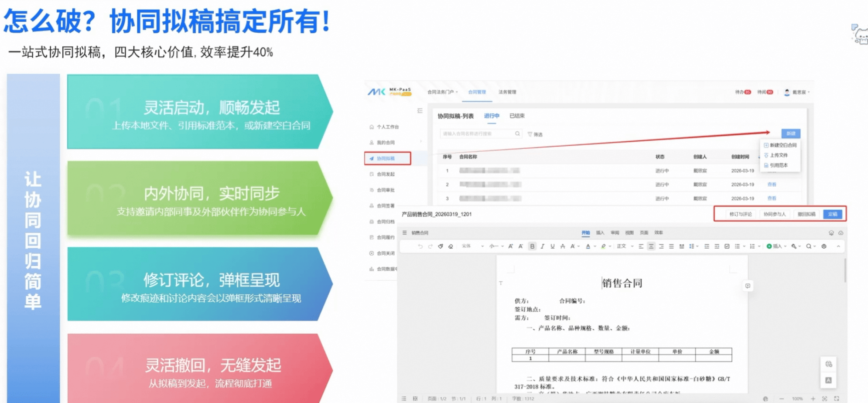This screenshot has width=868, height=403.
Task: Click the eraser clear-formatting icon
Action: coord(451,246)
